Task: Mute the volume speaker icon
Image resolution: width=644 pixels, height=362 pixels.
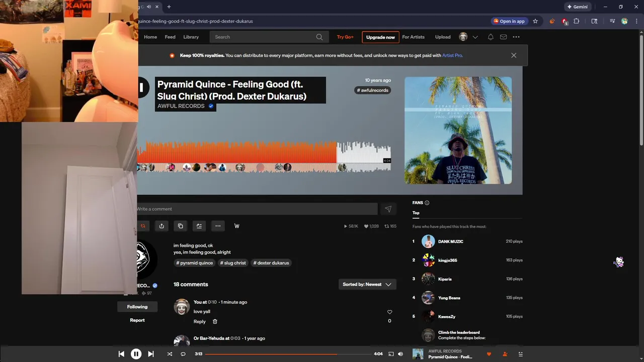Action: pyautogui.click(x=400, y=354)
